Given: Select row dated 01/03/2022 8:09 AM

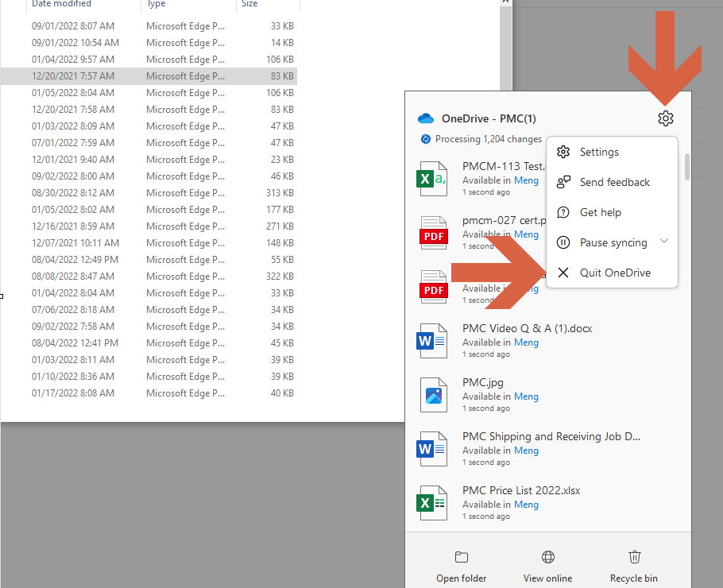Looking at the screenshot, I should (149, 126).
